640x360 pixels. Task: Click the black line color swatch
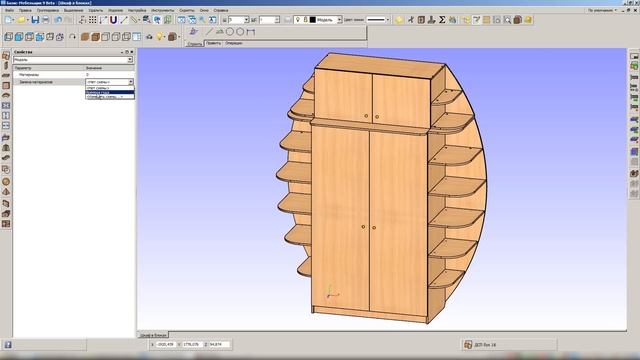pos(313,20)
